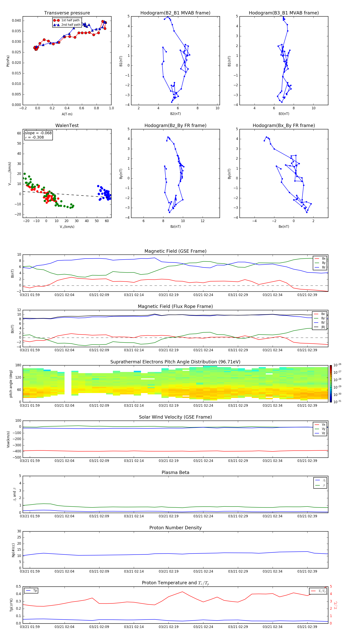
Task: Click the 'Hodogram(B3_B1 MVAB frame)' title
Action: click(284, 13)
